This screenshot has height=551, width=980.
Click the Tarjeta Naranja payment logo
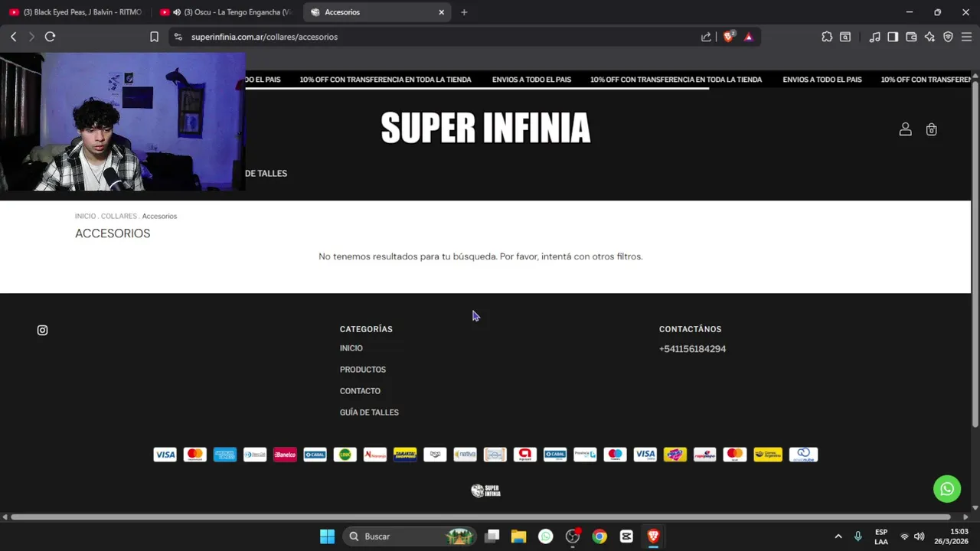(375, 455)
